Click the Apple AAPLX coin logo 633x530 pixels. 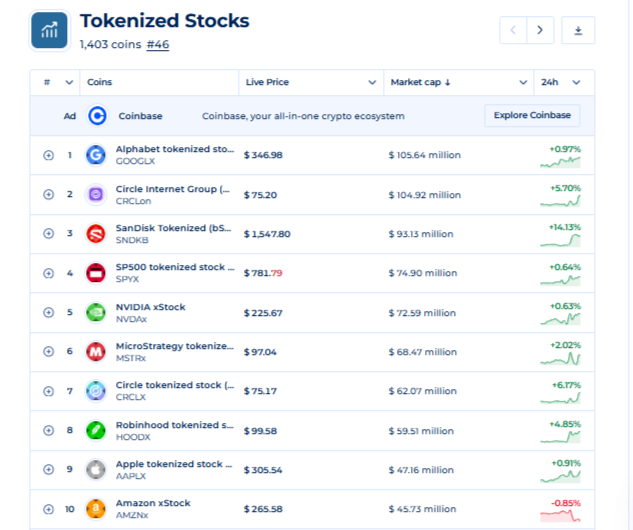coord(96,469)
